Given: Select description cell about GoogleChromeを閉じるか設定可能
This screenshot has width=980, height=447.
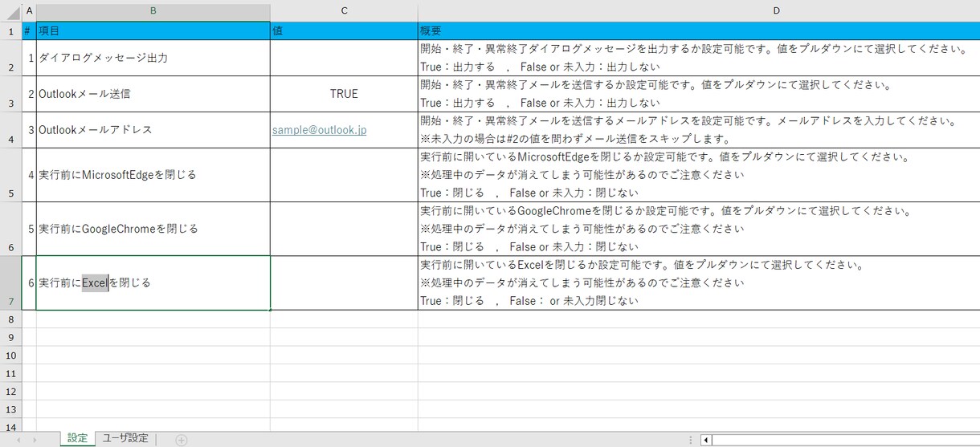Looking at the screenshot, I should tap(699, 229).
